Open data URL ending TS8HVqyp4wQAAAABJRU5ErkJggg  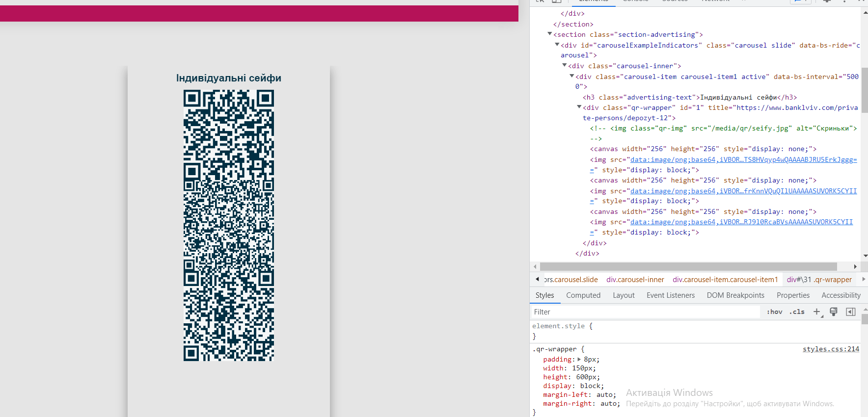pos(743,160)
